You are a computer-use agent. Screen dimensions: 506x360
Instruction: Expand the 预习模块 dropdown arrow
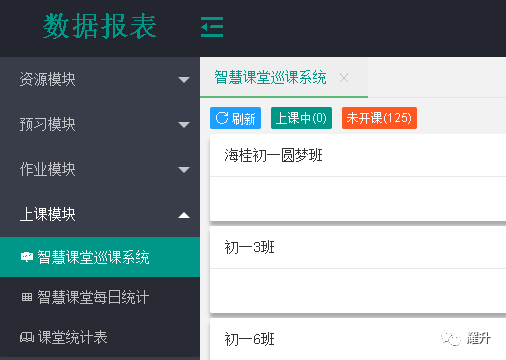click(x=184, y=125)
